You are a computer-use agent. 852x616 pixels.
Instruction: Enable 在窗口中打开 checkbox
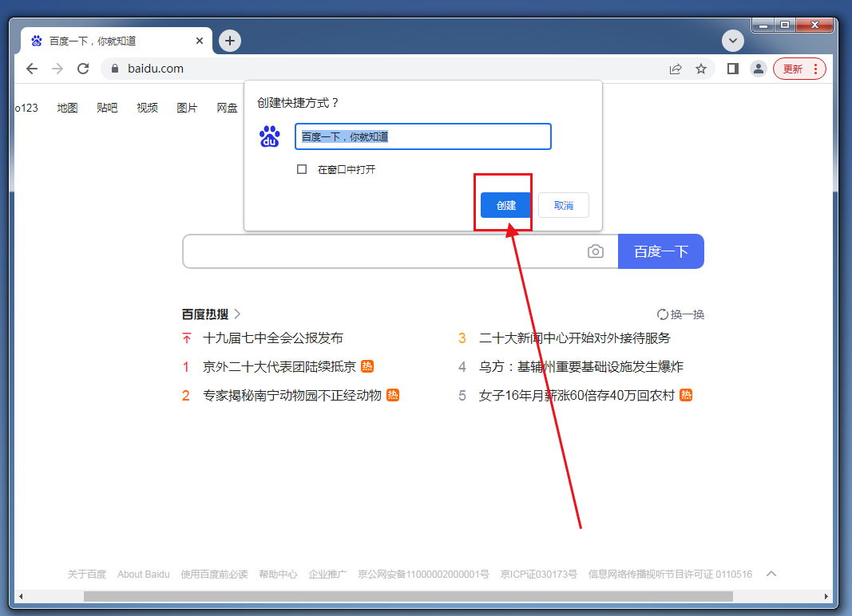point(302,169)
